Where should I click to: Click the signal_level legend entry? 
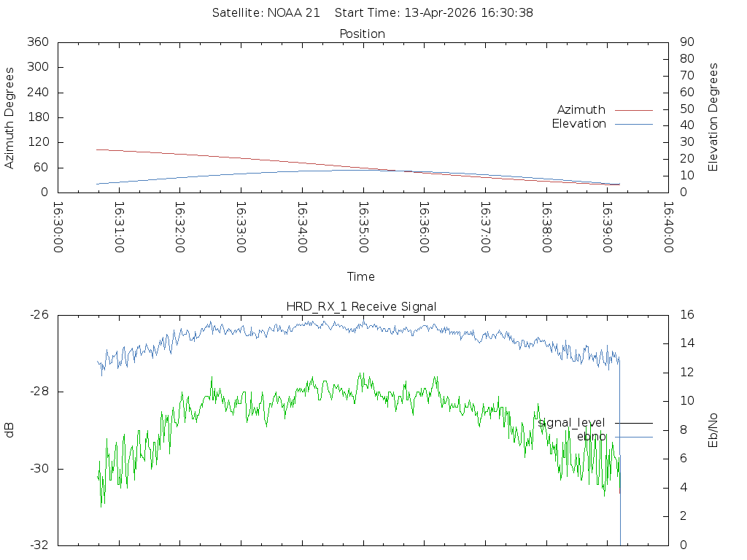coord(571,423)
